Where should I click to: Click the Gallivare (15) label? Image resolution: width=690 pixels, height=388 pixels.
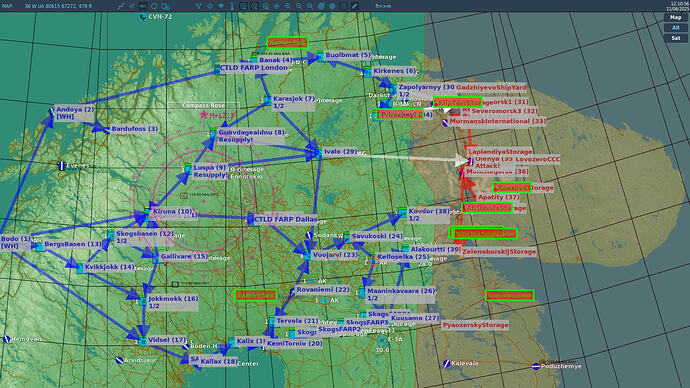point(184,256)
